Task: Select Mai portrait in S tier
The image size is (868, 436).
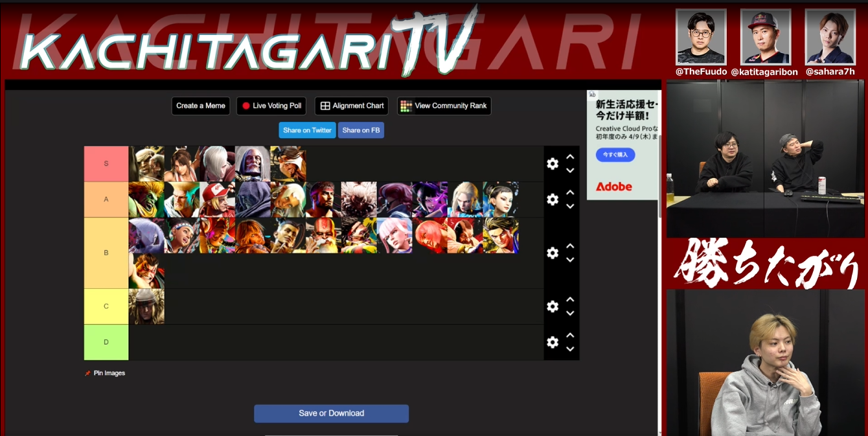Action: (x=182, y=164)
